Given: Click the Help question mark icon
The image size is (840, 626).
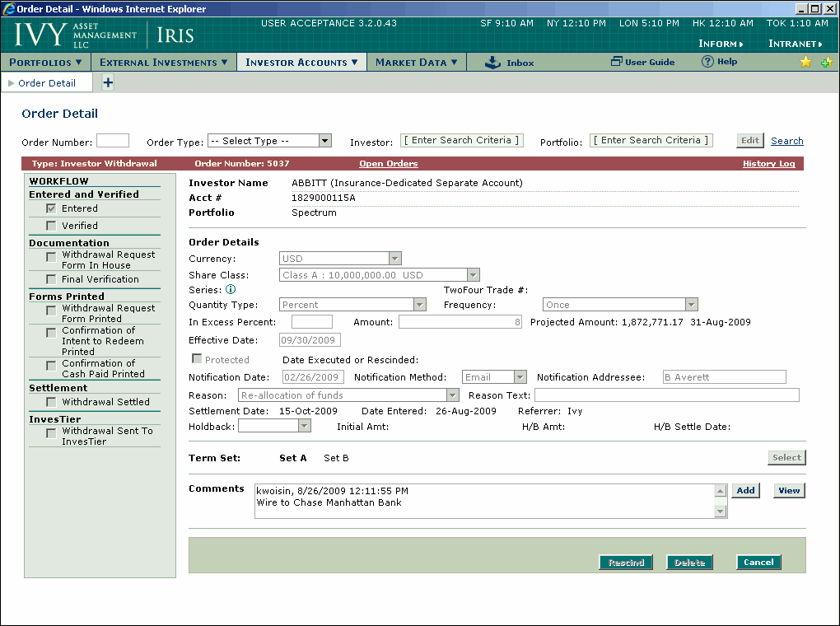Looking at the screenshot, I should tap(707, 62).
